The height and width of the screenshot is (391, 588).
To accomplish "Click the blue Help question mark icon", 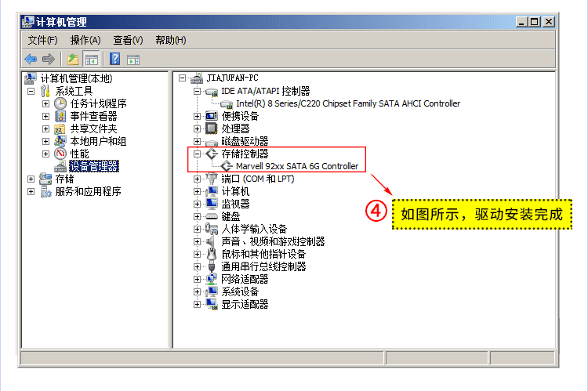I will pos(114,60).
